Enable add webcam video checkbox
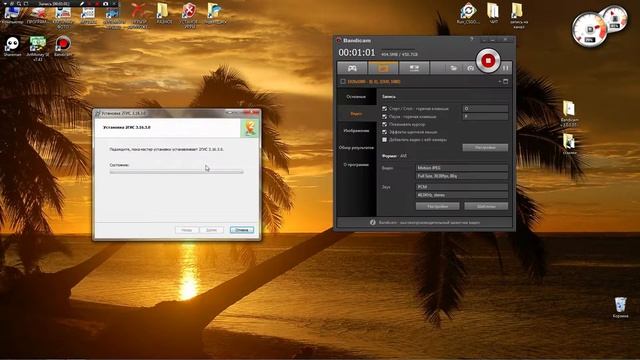Screen dimensions: 640x360 click(384, 140)
